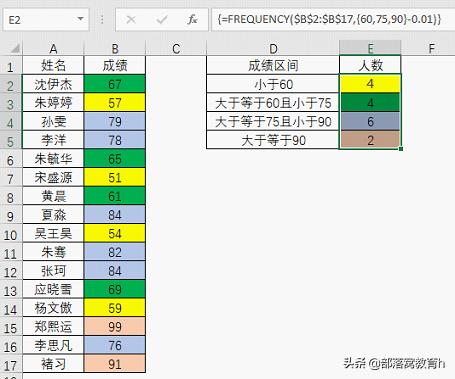The height and width of the screenshot is (379, 455).
Task: Select the cell 孙雯
Action: (53, 121)
